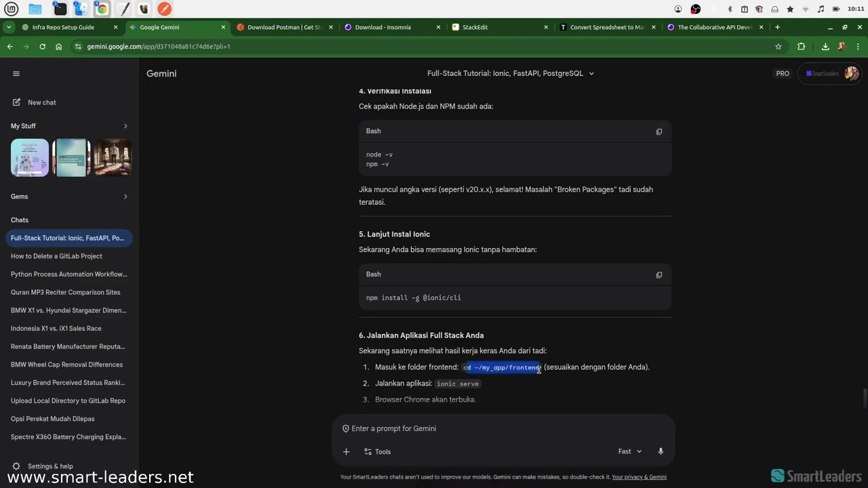
Task: Open chat Luxury Brand Perceived Status Ranking
Action: click(68, 383)
